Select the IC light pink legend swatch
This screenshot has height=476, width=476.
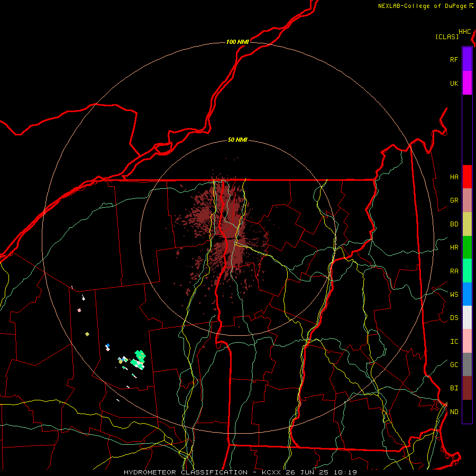pos(467,341)
